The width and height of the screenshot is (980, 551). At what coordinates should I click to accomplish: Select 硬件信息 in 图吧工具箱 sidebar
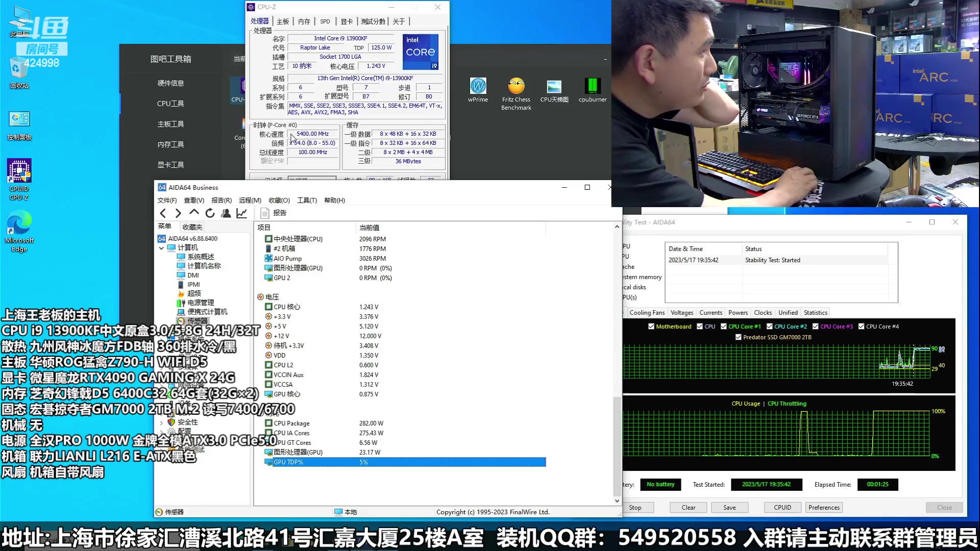pos(170,83)
